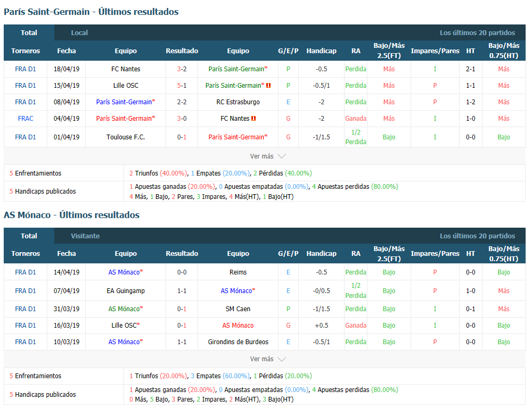Select date 31/03/19 cell
This screenshot has height=408, width=532.
[x=67, y=309]
